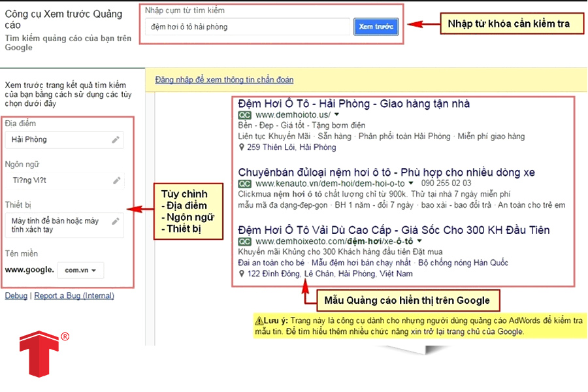This screenshot has width=588, height=392.
Task: Click Bộ chống nóng Hàn Quốc sitelink
Action: pyautogui.click(x=463, y=263)
